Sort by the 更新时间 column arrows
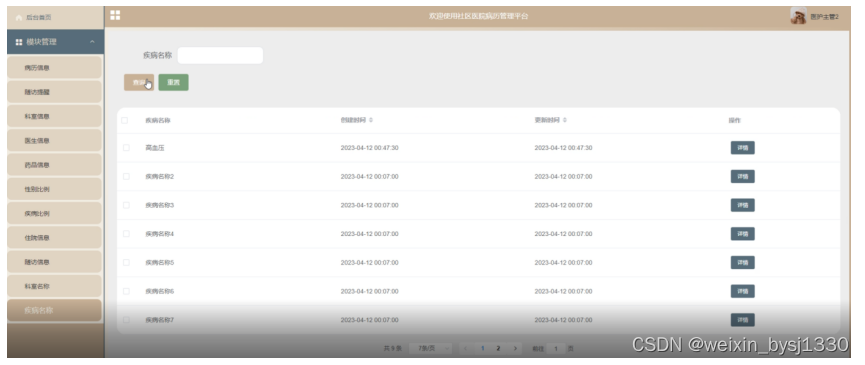The height and width of the screenshot is (365, 865). click(x=564, y=120)
